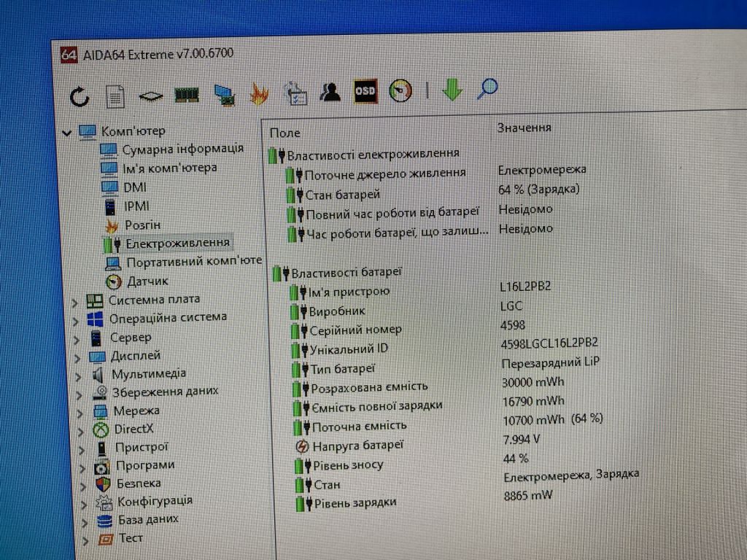The height and width of the screenshot is (560, 747).
Task: Click the green down arrow update icon
Action: (452, 89)
